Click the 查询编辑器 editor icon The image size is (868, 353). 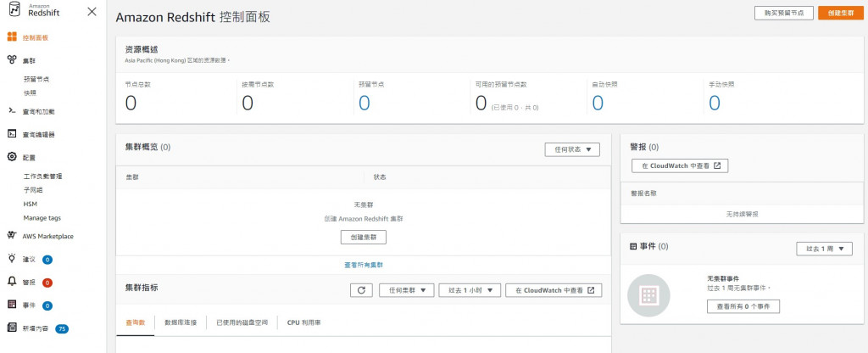pos(12,133)
